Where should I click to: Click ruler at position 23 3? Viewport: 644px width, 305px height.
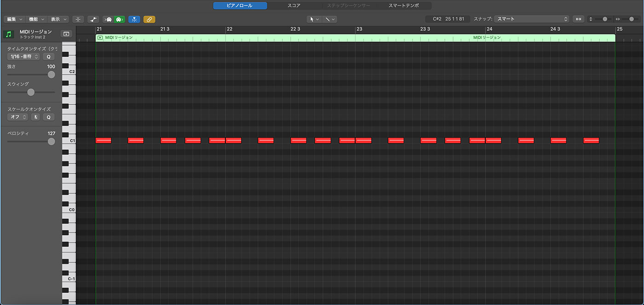[x=425, y=29]
